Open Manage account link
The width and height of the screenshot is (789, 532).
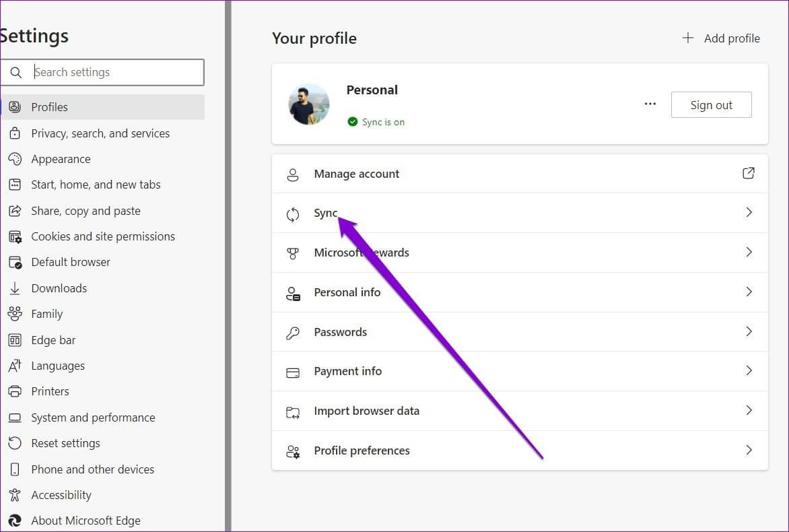click(x=520, y=174)
